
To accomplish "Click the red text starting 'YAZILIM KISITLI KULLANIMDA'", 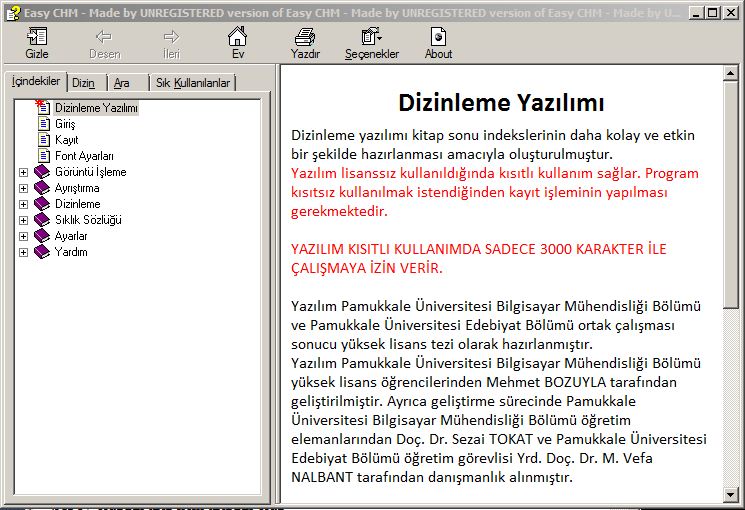I will 479,259.
